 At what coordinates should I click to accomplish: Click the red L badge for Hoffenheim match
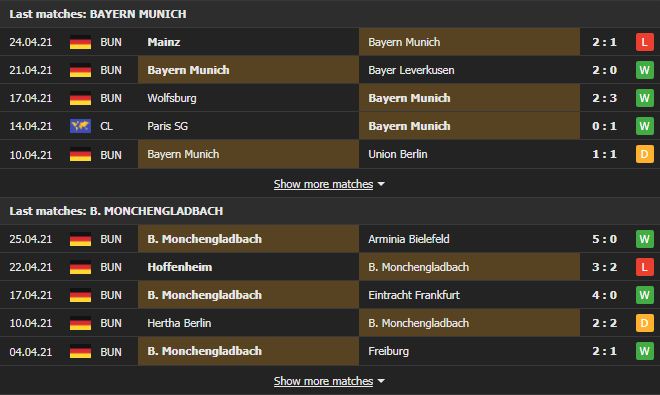[x=644, y=267]
